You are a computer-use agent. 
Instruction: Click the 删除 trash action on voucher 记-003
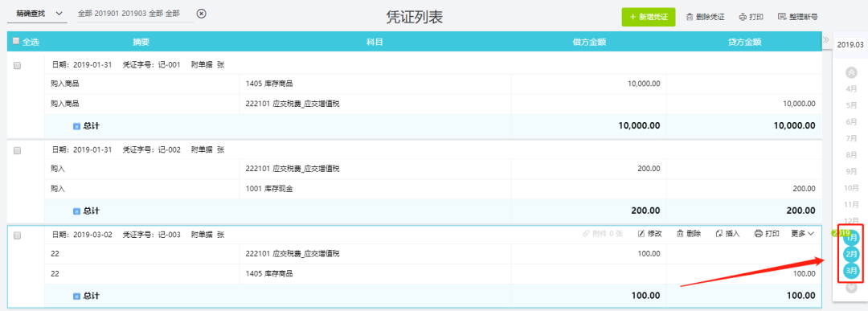pyautogui.click(x=690, y=234)
